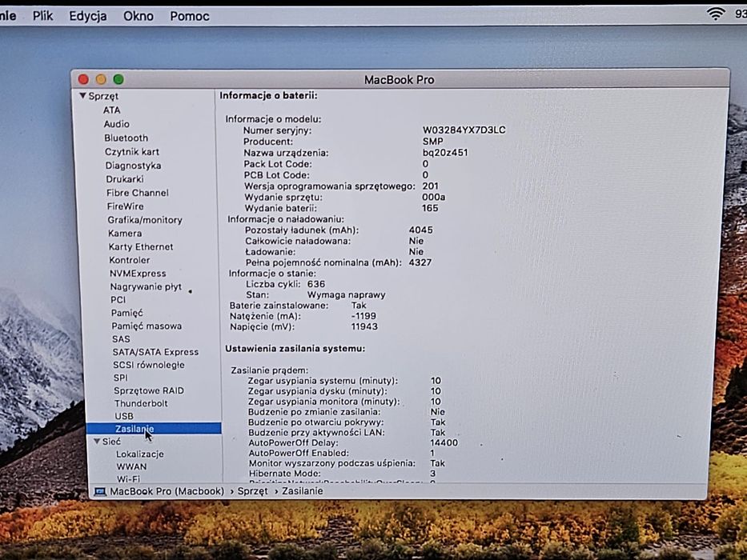The width and height of the screenshot is (747, 560).
Task: Zoom the window with green button
Action: [118, 79]
